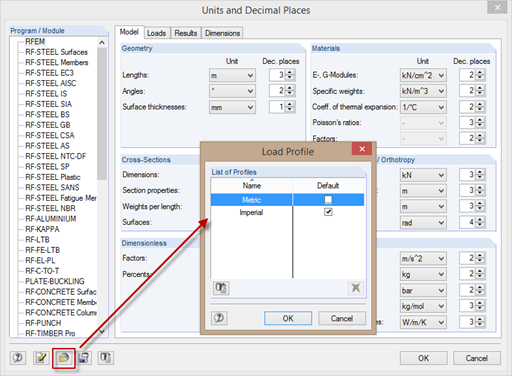Click the E-, G-Modules decimal places field

tap(468, 75)
